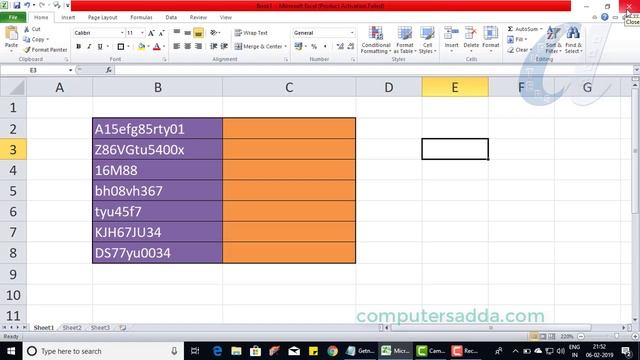Click the Insert Function fx icon
The image size is (640, 360).
coord(109,70)
